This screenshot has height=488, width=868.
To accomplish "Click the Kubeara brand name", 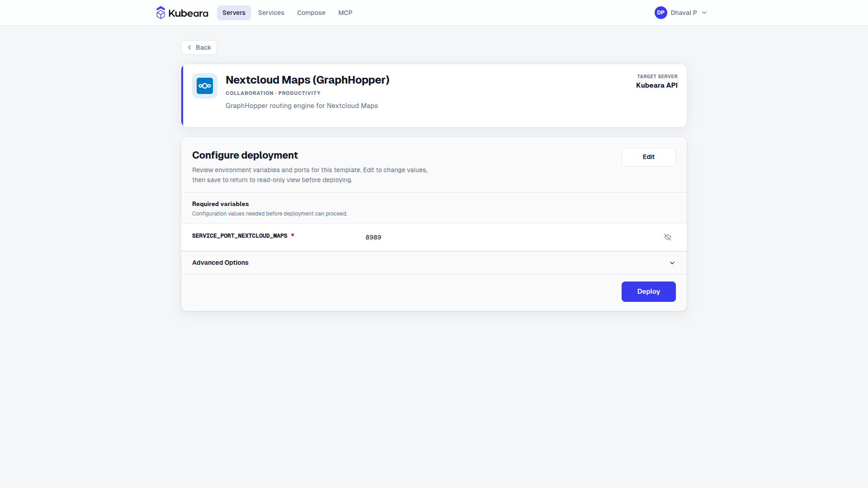I will (x=188, y=13).
